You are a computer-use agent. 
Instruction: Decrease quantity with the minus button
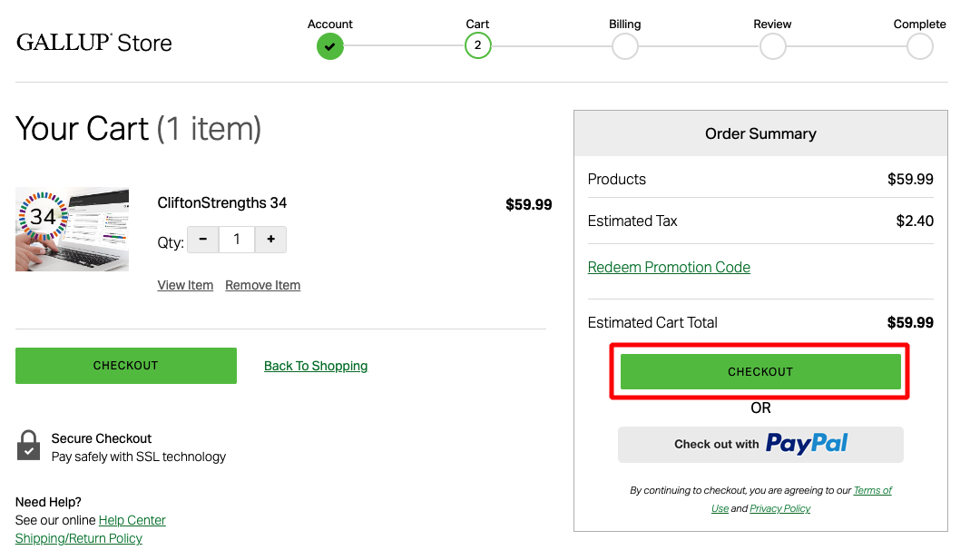coord(203,240)
